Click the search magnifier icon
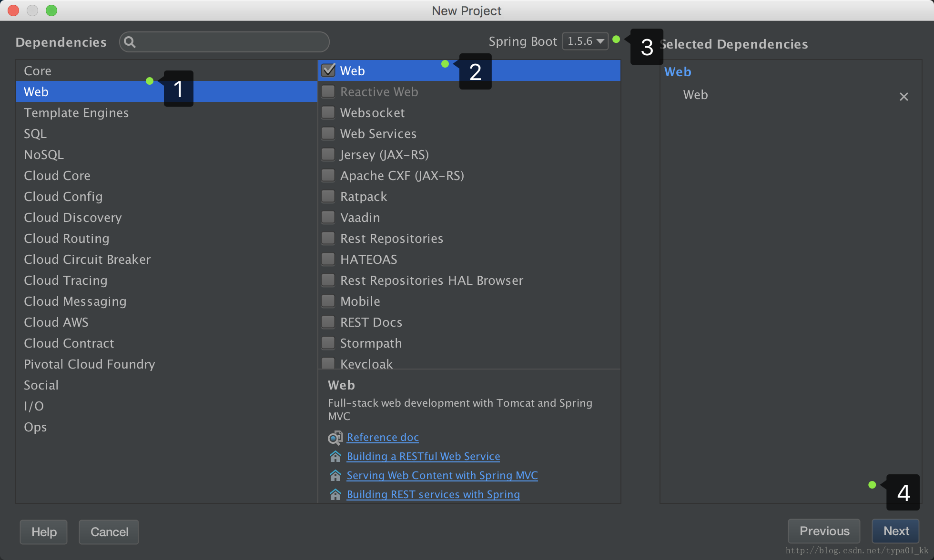The width and height of the screenshot is (934, 560). (x=130, y=42)
